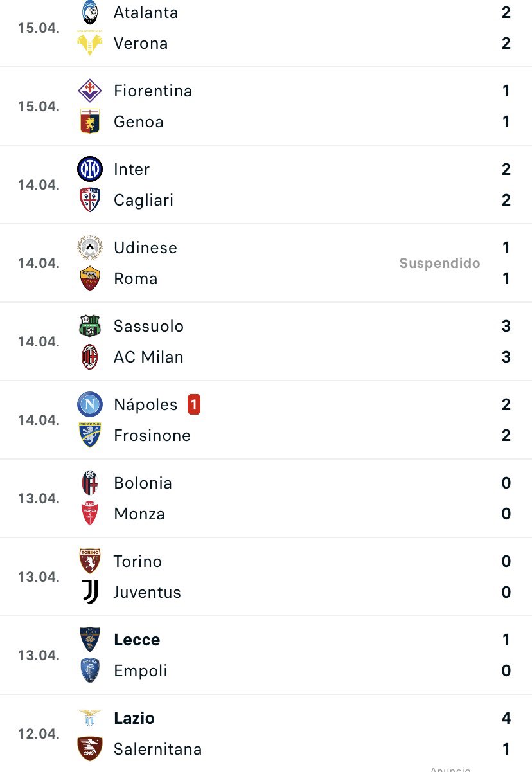The image size is (532, 772).
Task: Select the Cagliari team name
Action: point(144,200)
